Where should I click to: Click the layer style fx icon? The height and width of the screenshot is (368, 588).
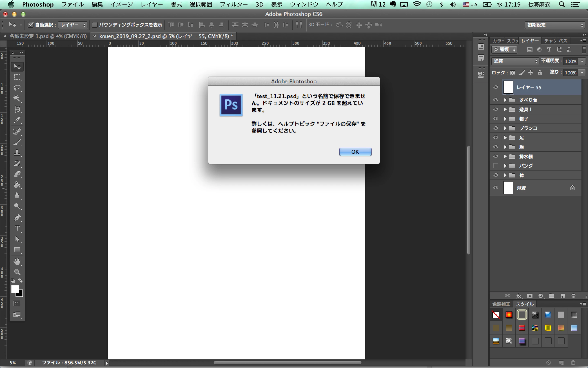click(519, 296)
